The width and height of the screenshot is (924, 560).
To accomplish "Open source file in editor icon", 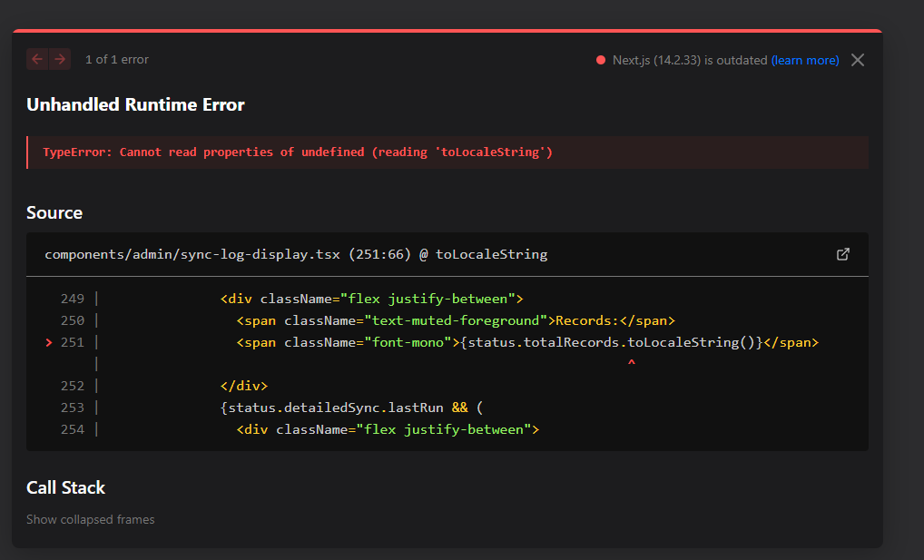I will click(x=842, y=254).
